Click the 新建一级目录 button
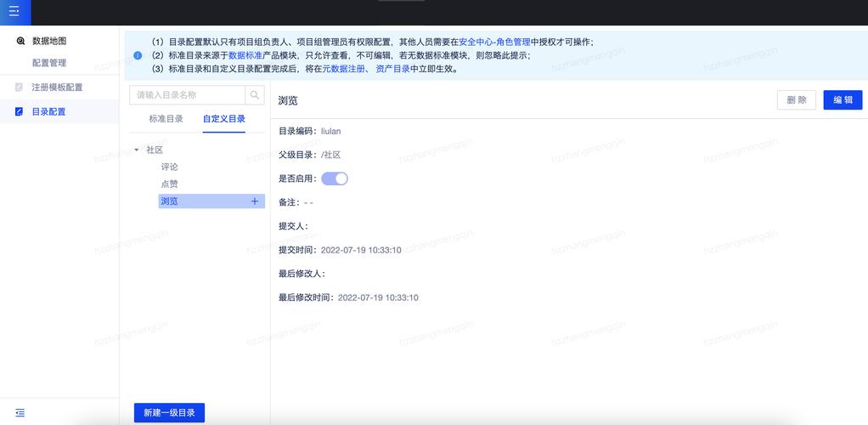This screenshot has height=425, width=868. [x=169, y=413]
